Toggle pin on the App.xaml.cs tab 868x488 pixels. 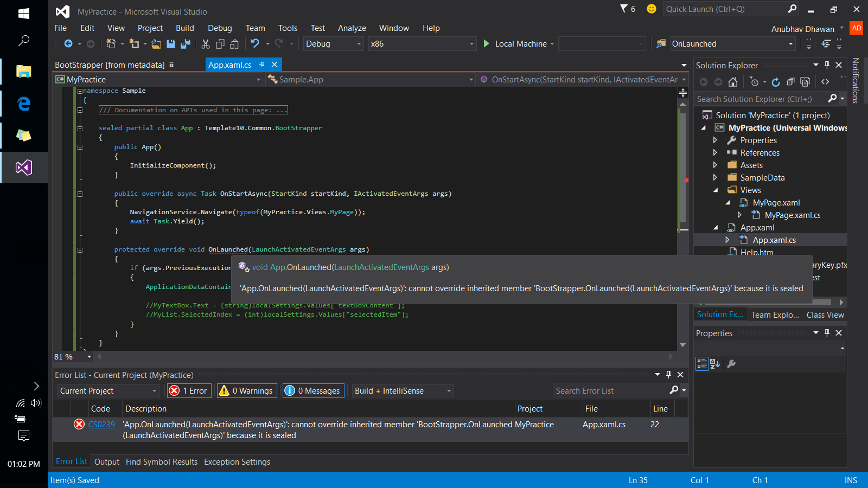point(262,65)
